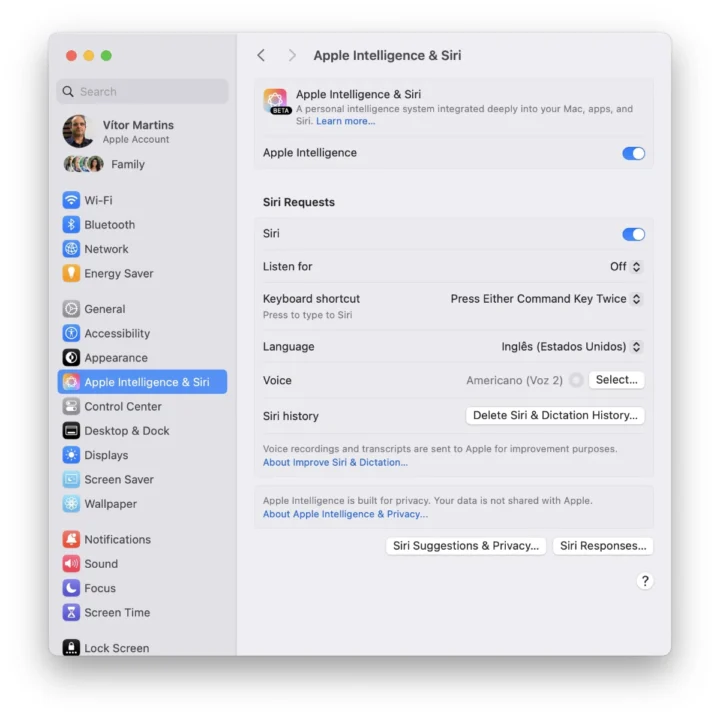Click the Network globe icon
This screenshot has height=720, width=720.
71,249
